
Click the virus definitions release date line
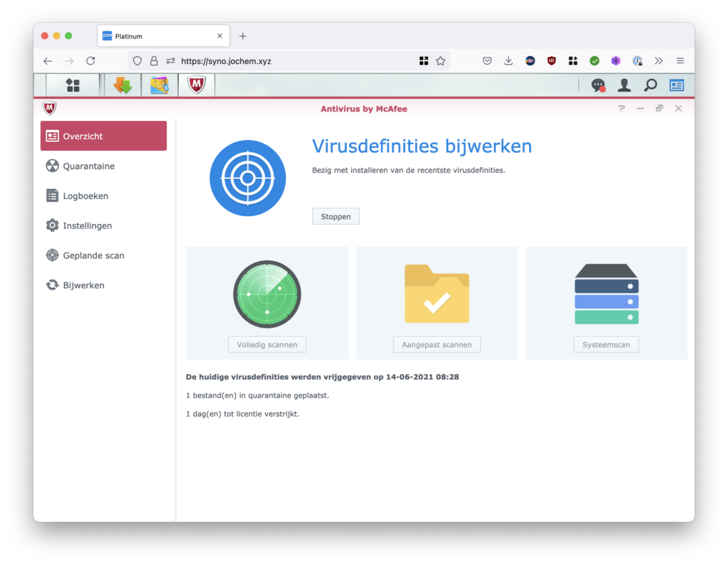[x=322, y=377]
